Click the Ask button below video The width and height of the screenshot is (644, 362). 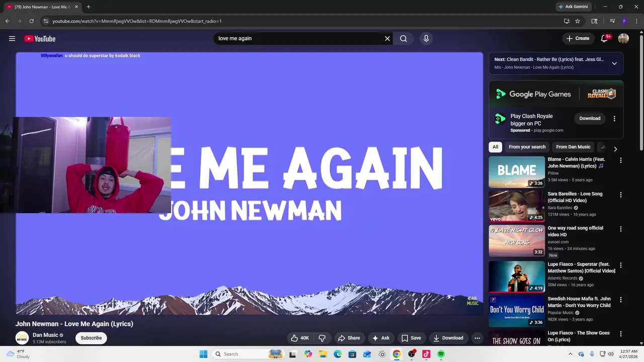(x=380, y=338)
